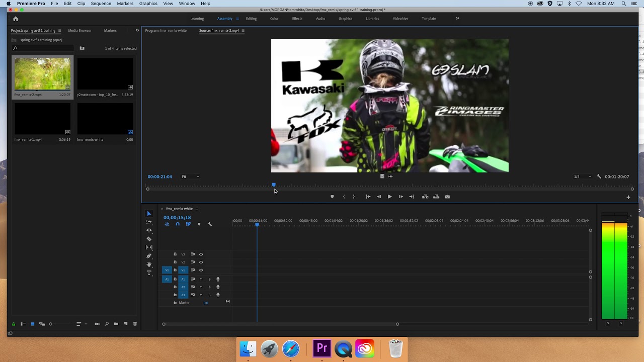The width and height of the screenshot is (644, 362).
Task: Toggle Snap in timeline
Action: click(177, 224)
